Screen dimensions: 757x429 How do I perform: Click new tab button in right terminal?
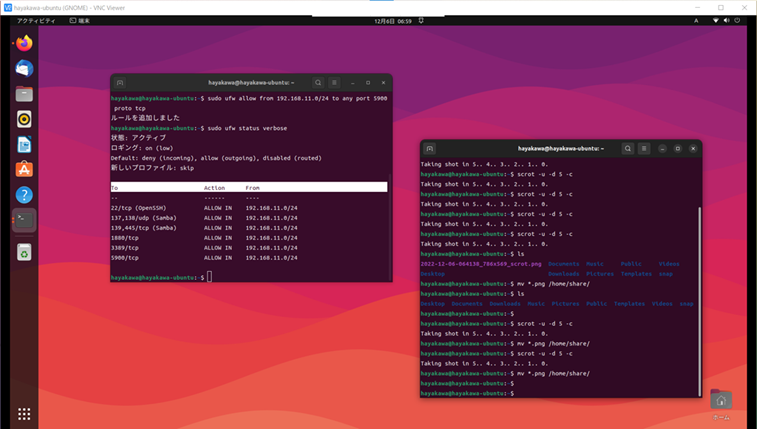coord(430,148)
